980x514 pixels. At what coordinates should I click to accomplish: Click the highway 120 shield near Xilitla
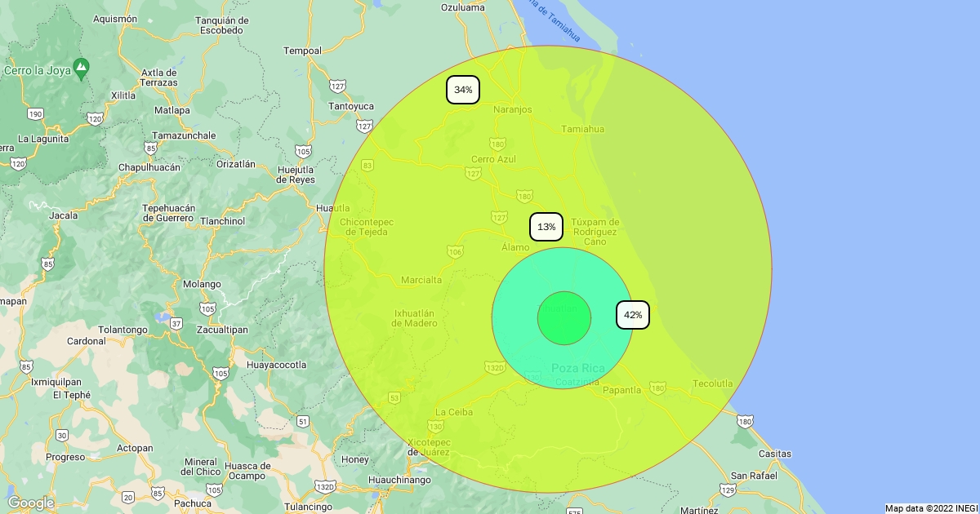pos(96,119)
